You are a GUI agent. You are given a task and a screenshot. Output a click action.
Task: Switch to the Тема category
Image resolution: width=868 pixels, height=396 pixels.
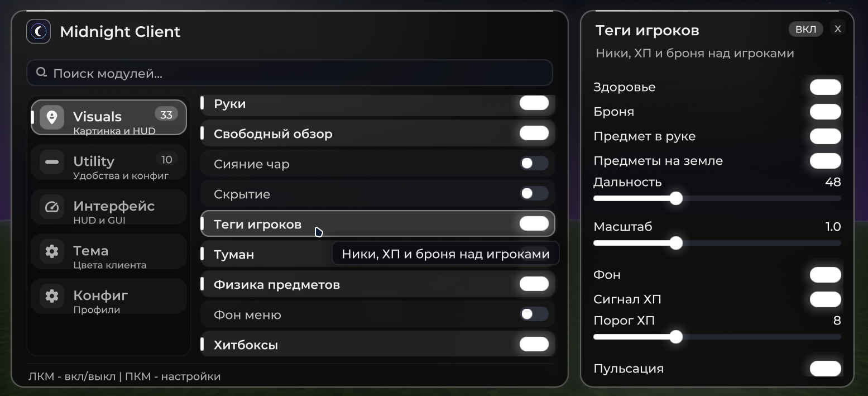(x=109, y=251)
